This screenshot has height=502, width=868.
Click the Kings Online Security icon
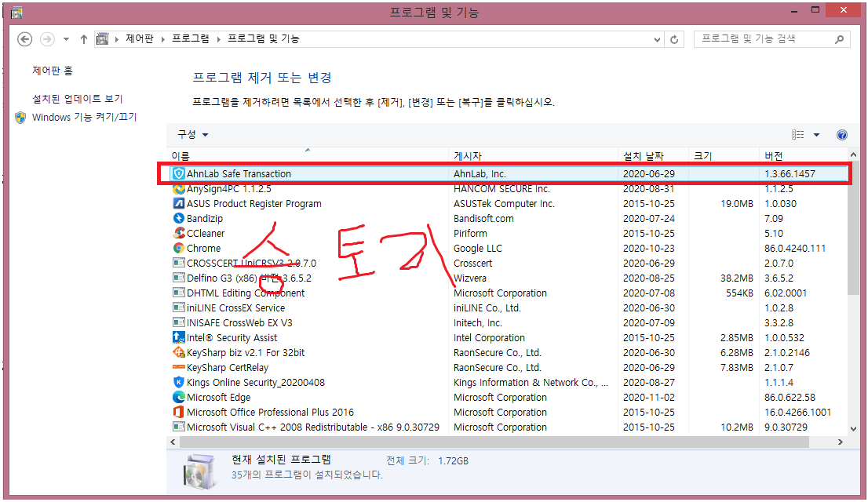tap(178, 383)
